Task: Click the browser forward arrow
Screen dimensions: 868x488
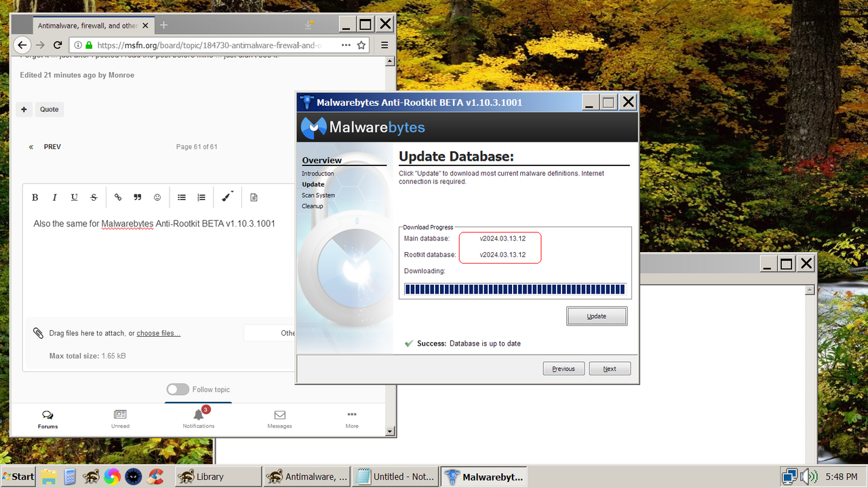Action: (41, 45)
